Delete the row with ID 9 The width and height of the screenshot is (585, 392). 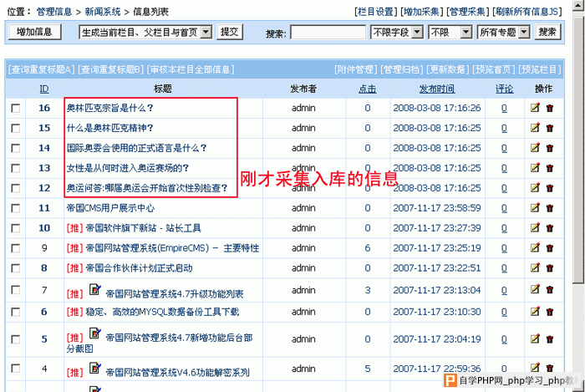coord(550,248)
